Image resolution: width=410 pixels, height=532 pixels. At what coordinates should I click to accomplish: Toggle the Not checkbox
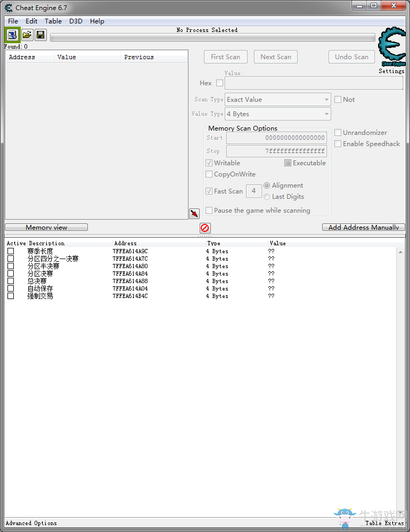338,99
